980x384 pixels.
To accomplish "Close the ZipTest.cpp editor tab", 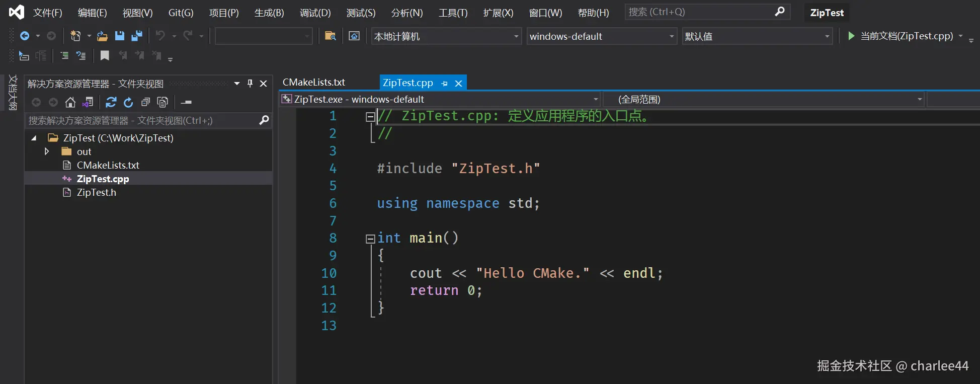I will tap(458, 84).
